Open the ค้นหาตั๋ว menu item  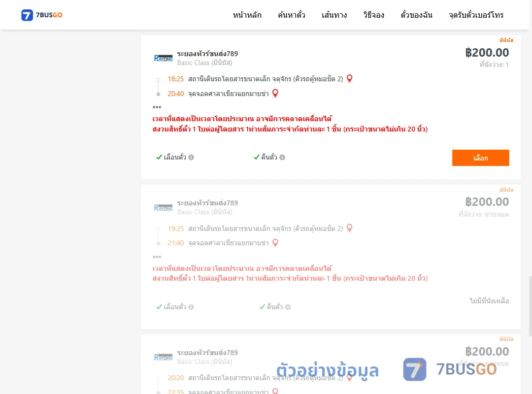tap(292, 15)
